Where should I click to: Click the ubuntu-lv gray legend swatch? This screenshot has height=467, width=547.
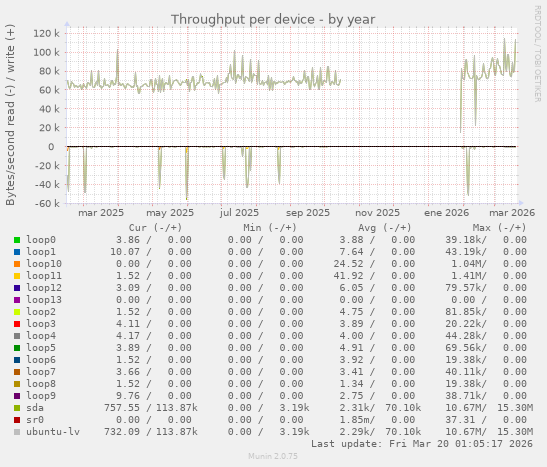(17, 432)
